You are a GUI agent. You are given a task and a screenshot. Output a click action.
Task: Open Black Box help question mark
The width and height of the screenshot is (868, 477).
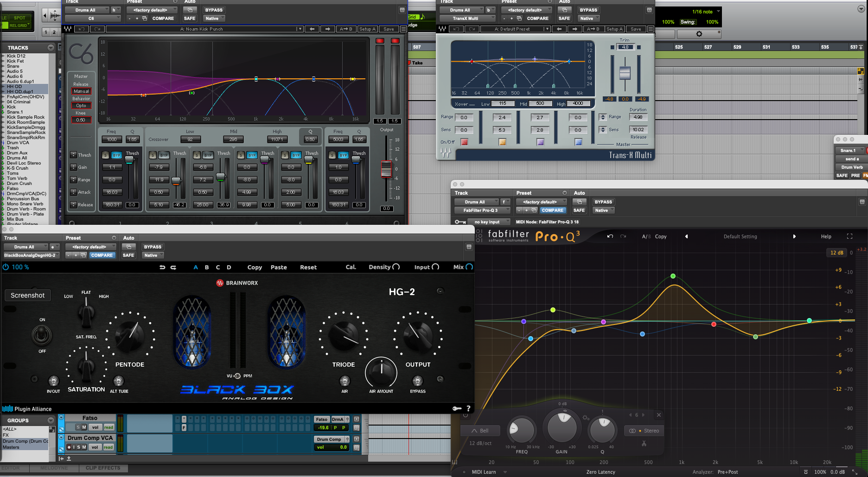pos(468,408)
